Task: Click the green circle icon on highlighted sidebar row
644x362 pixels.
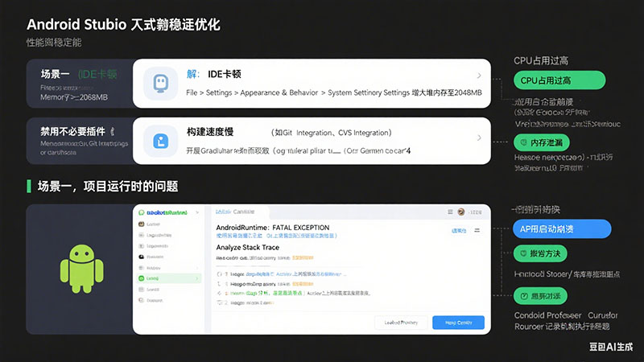Action: 142,278
